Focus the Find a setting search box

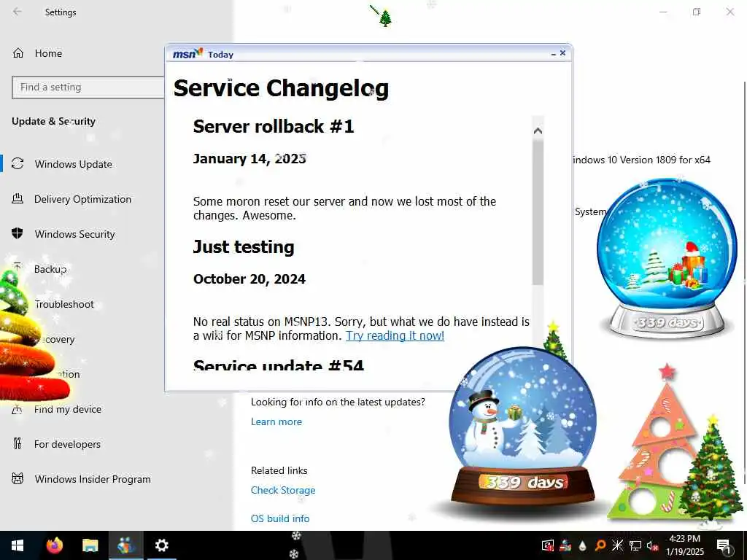[88, 87]
